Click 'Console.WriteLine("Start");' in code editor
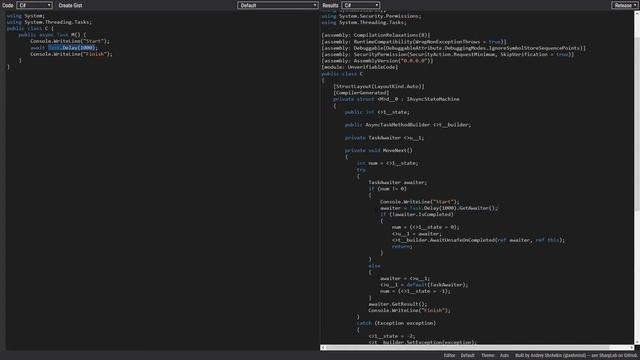This screenshot has width=640, height=360. pyautogui.click(x=70, y=41)
